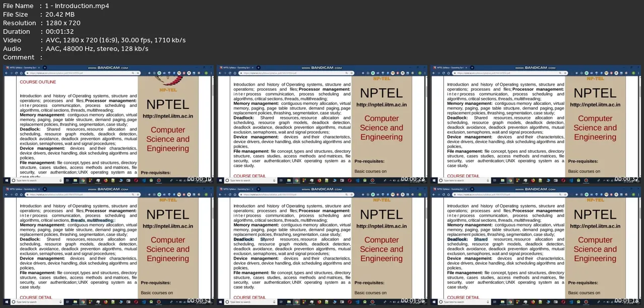The image size is (644, 308).
Task: Open the nptel.iitm.ac.in link in 00:01:05 frame
Action: click(381, 226)
